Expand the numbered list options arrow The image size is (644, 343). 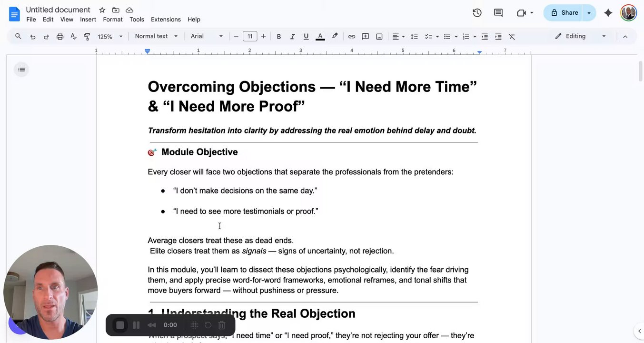click(x=475, y=37)
